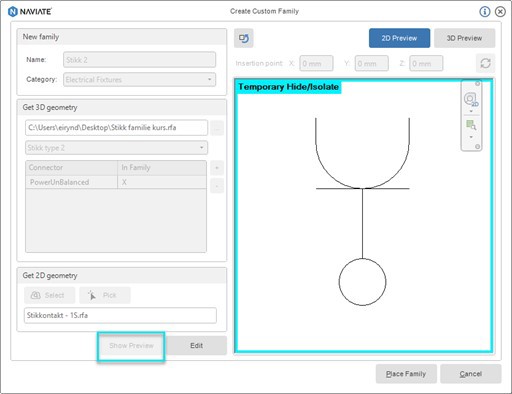Viewport: 512px width, 394px height.
Task: Click the Edit button
Action: (196, 346)
